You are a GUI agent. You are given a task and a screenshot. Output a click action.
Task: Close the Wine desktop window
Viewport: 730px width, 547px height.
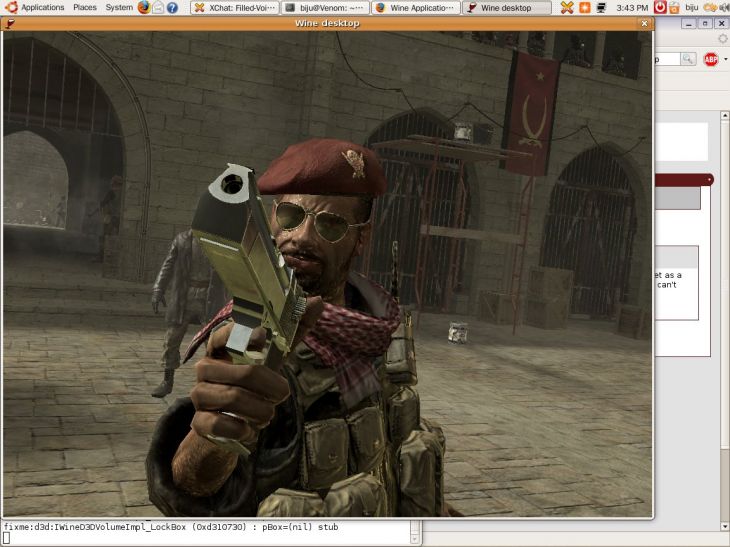(643, 23)
